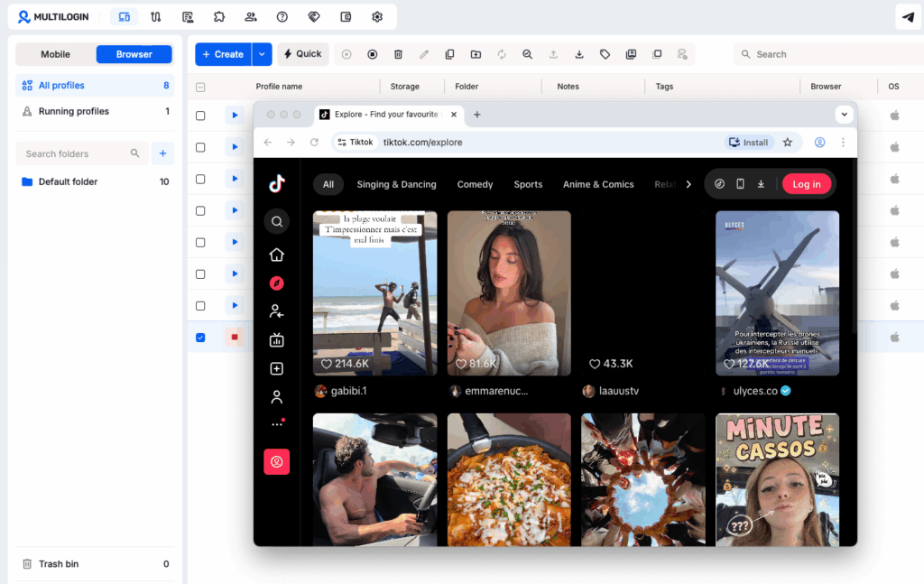Image resolution: width=924 pixels, height=584 pixels.
Task: Click the Quick profile button
Action: [x=302, y=54]
